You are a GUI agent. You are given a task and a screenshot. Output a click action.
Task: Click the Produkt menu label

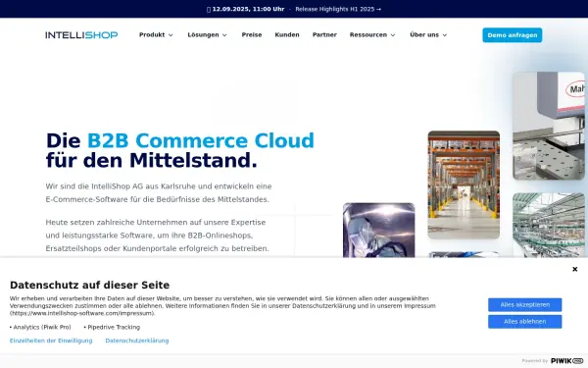[x=152, y=35]
